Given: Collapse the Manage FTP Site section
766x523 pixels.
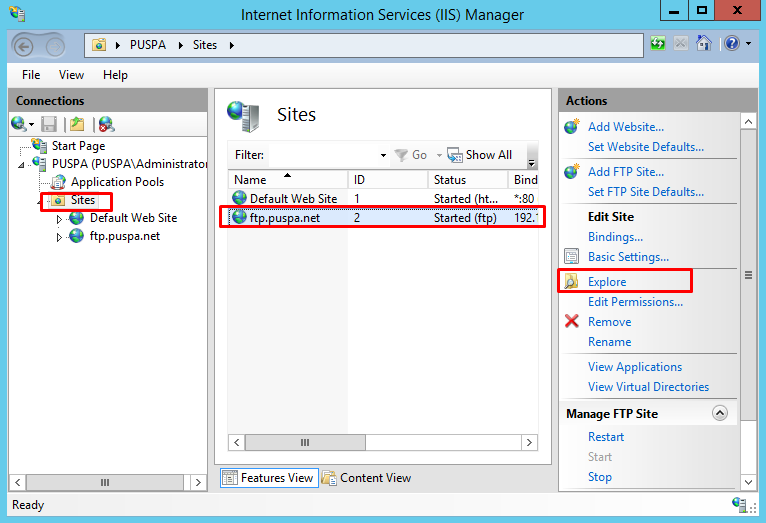Looking at the screenshot, I should [x=720, y=413].
